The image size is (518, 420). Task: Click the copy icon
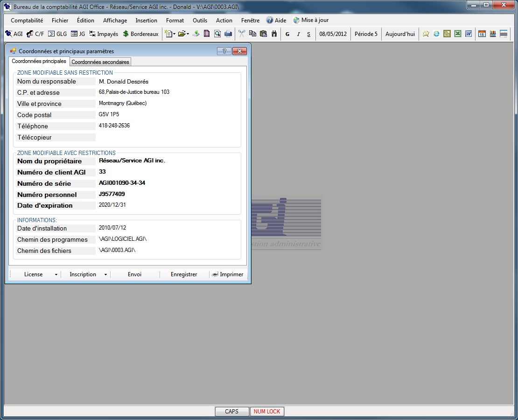tap(253, 34)
